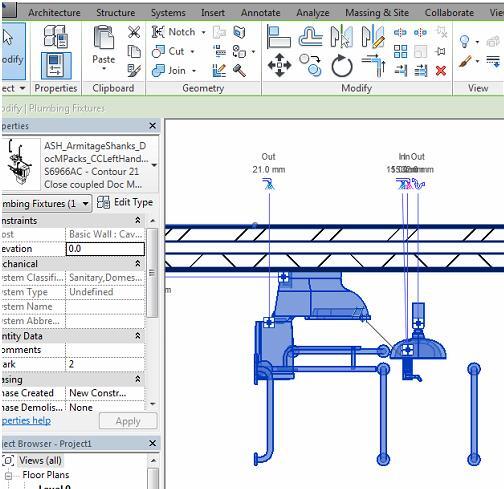Image resolution: width=504 pixels, height=489 pixels.
Task: Click the red Delete X icon
Action: (441, 70)
